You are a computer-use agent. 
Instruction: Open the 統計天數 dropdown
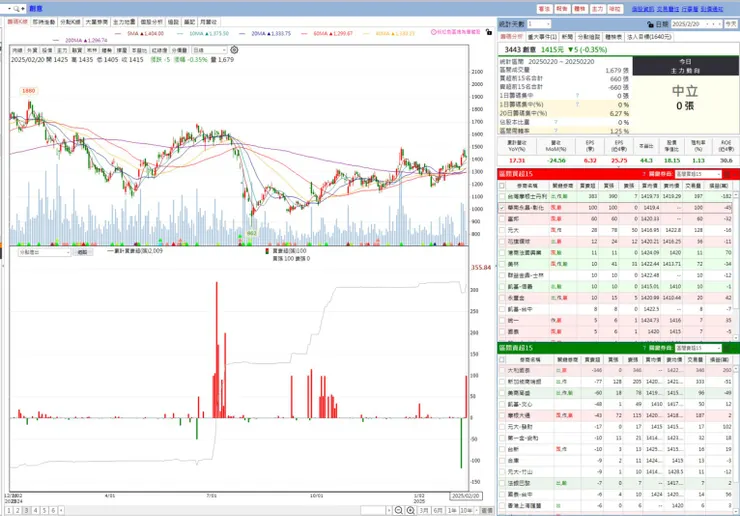[538, 24]
